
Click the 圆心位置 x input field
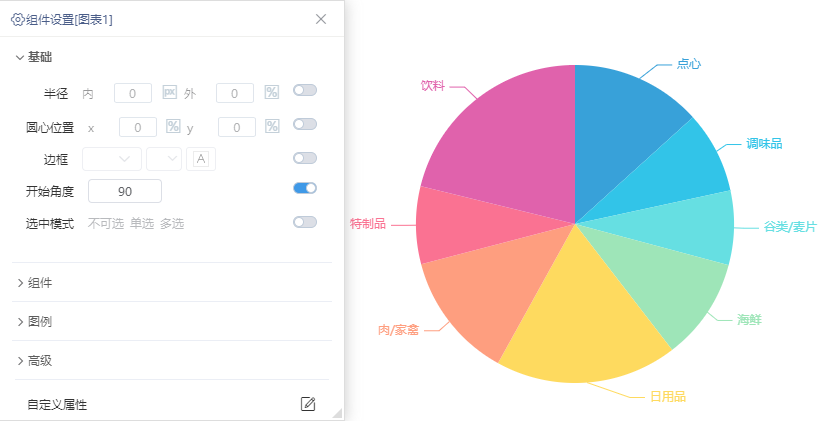click(x=138, y=128)
